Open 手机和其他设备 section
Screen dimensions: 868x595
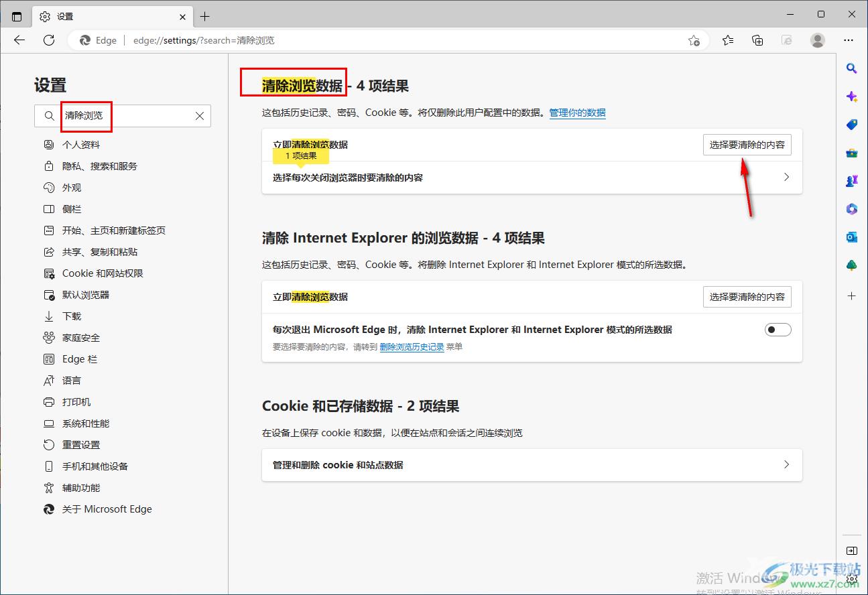point(95,466)
